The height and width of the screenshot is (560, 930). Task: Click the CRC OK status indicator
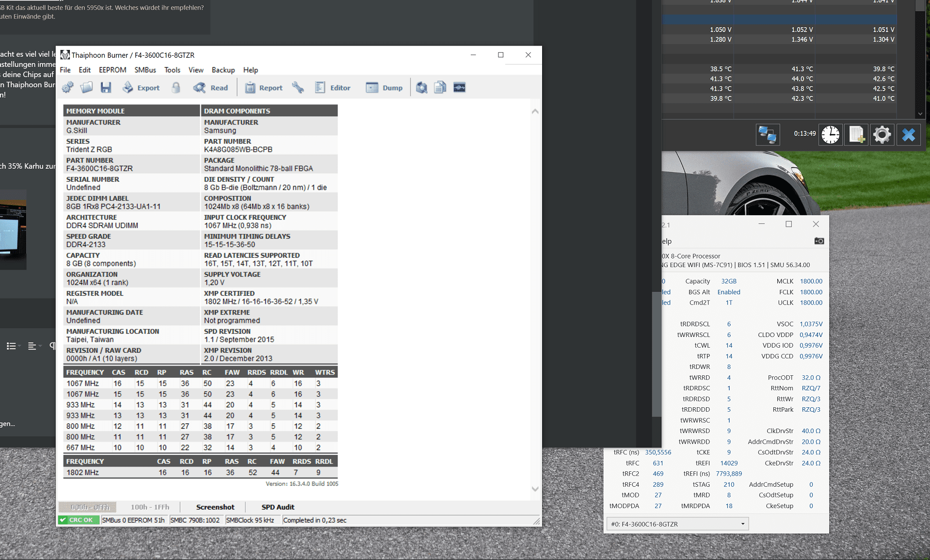point(79,520)
